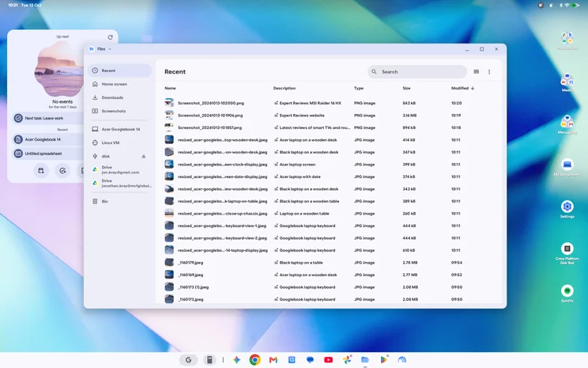This screenshot has width=588, height=368.
Task: Open Google Calendar in the taskbar
Action: tap(292, 360)
